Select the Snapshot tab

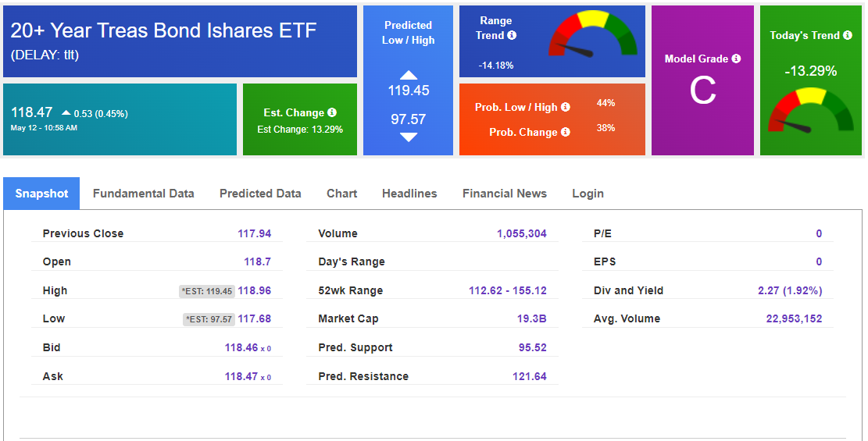pyautogui.click(x=41, y=194)
